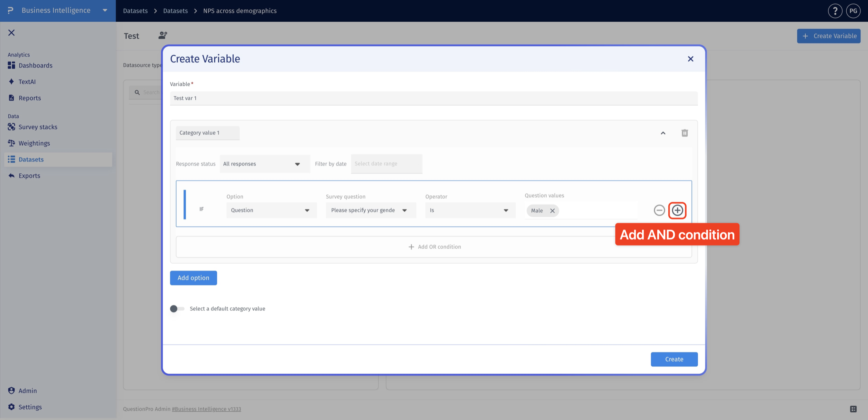Click the Create button in dialog
The width and height of the screenshot is (868, 420).
click(x=674, y=359)
